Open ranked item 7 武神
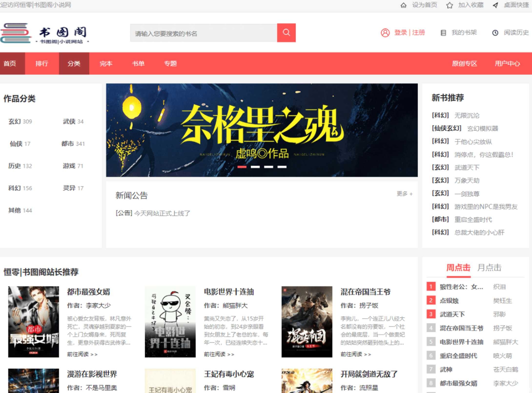 [x=446, y=369]
